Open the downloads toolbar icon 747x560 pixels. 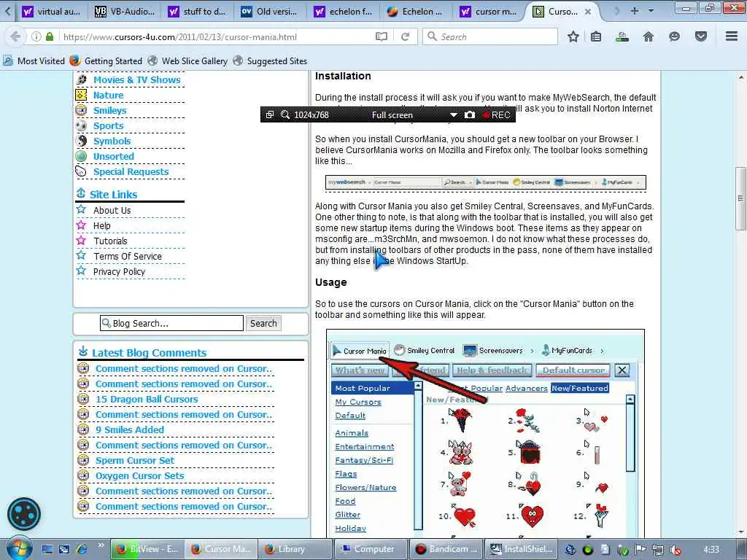tap(622, 36)
